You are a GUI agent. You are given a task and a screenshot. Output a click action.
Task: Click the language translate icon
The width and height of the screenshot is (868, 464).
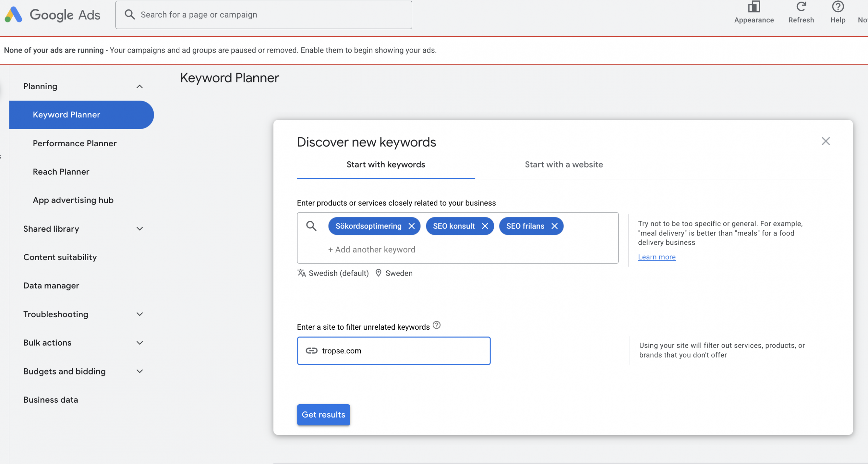301,273
